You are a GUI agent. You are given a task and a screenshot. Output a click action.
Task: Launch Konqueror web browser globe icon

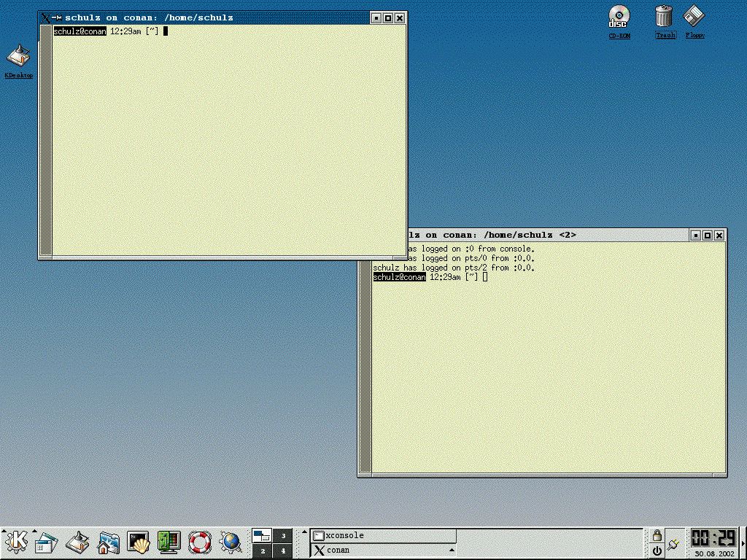click(x=231, y=542)
